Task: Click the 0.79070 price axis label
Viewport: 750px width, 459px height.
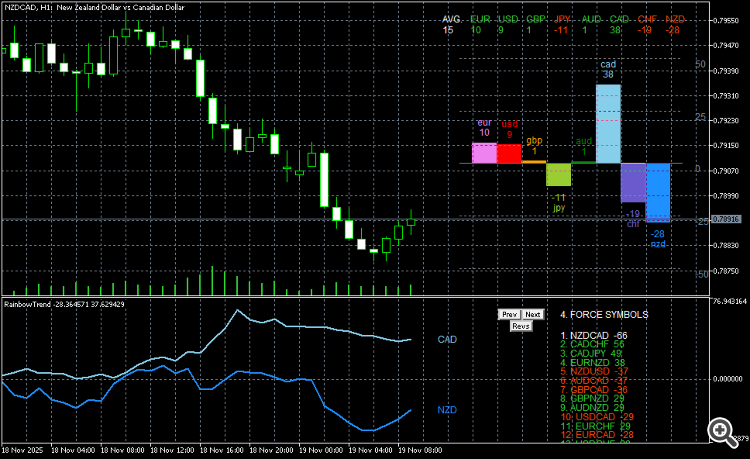Action: tap(726, 171)
